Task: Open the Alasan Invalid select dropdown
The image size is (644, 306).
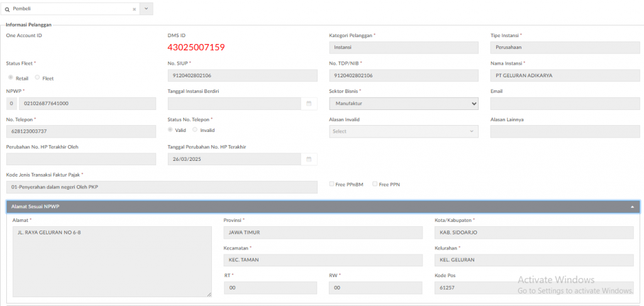Action: point(403,131)
